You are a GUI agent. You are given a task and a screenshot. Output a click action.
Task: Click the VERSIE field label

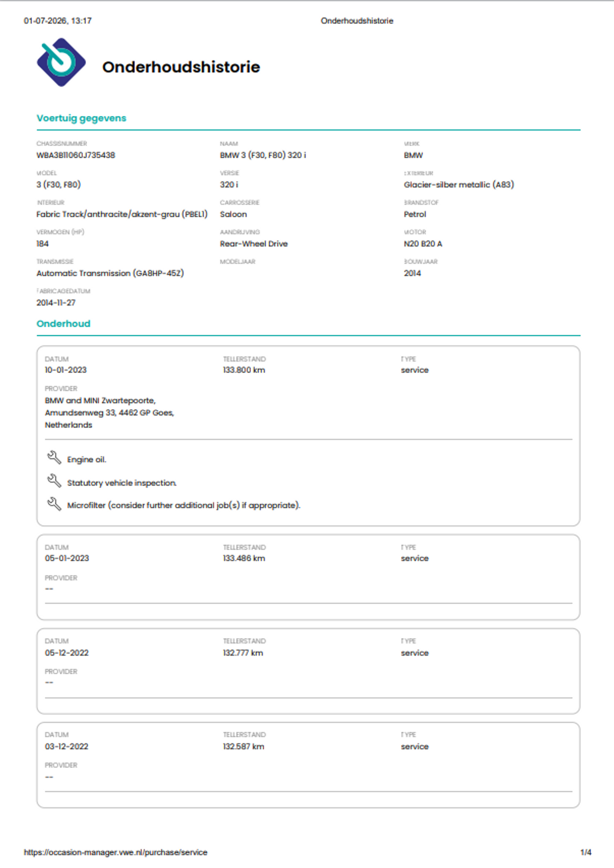[229, 173]
